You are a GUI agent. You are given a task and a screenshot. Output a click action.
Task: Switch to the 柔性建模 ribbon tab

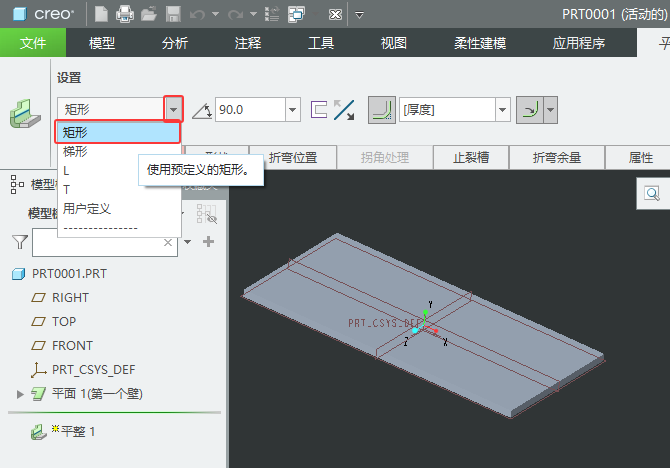480,43
